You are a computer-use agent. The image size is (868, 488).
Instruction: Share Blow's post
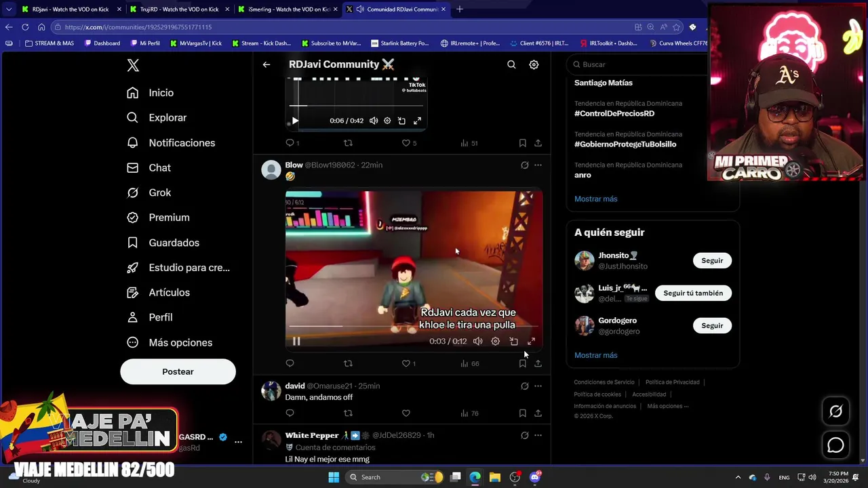pos(538,363)
